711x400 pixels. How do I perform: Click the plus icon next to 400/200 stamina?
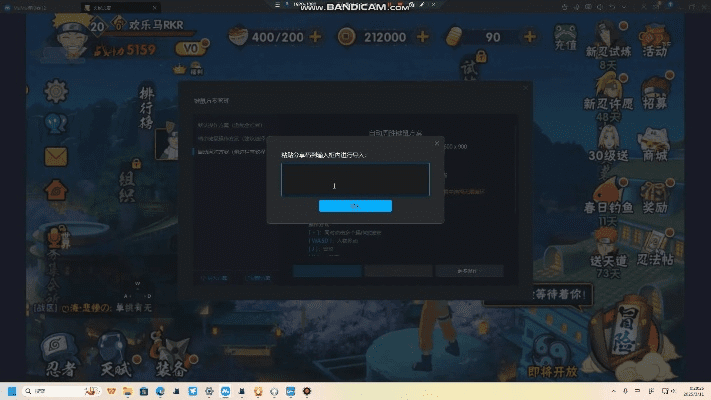[x=316, y=37]
